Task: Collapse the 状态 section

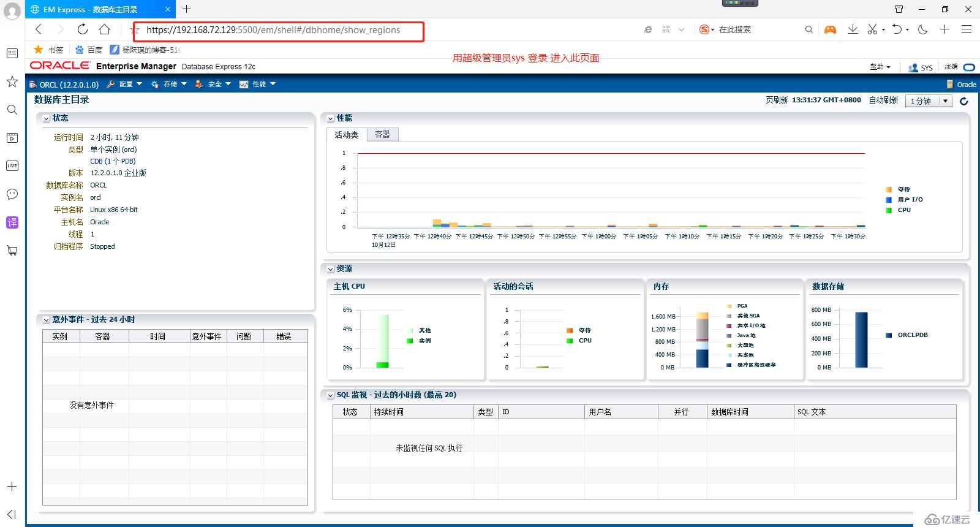Action: (x=46, y=118)
